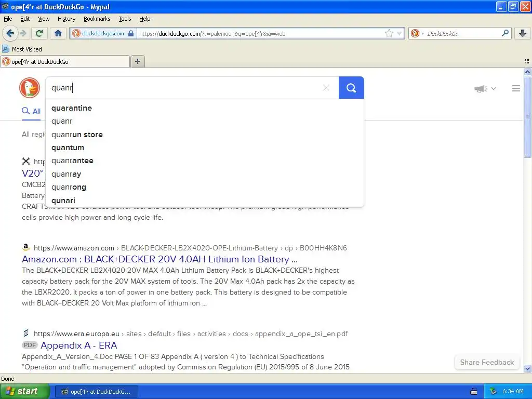532x399 pixels.
Task: Click the browser search bar magnifier
Action: (x=505, y=33)
